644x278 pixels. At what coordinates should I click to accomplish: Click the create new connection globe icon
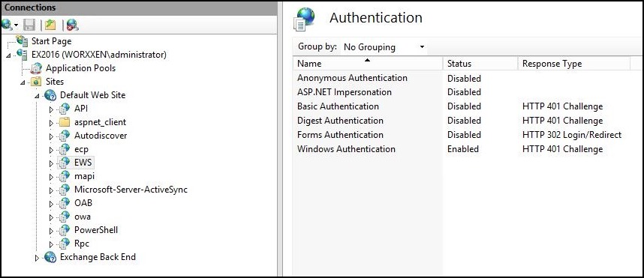tap(7, 25)
